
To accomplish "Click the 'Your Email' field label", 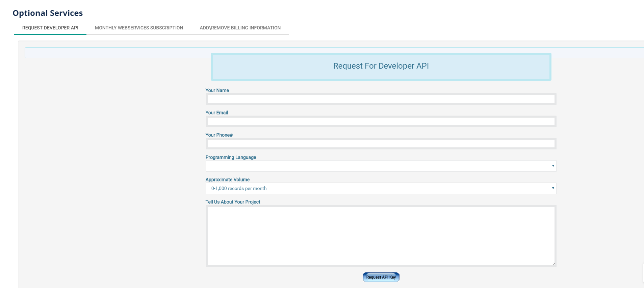I will click(x=216, y=113).
